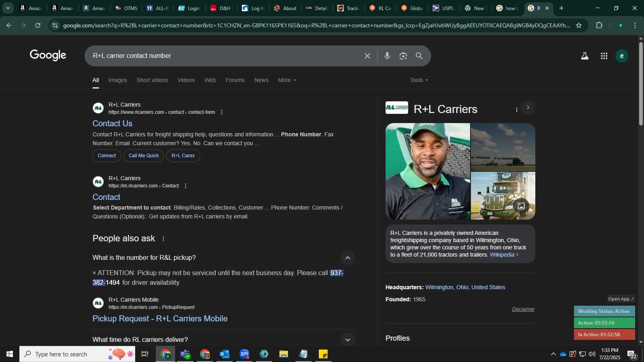Open Sticky Notes from the taskbar

click(323, 354)
